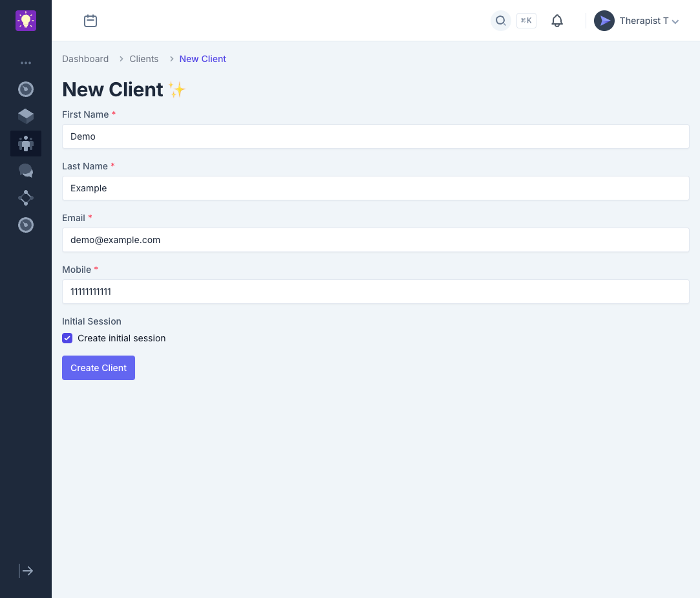Click the lightbulb app logo
This screenshot has height=598, width=700.
(26, 21)
